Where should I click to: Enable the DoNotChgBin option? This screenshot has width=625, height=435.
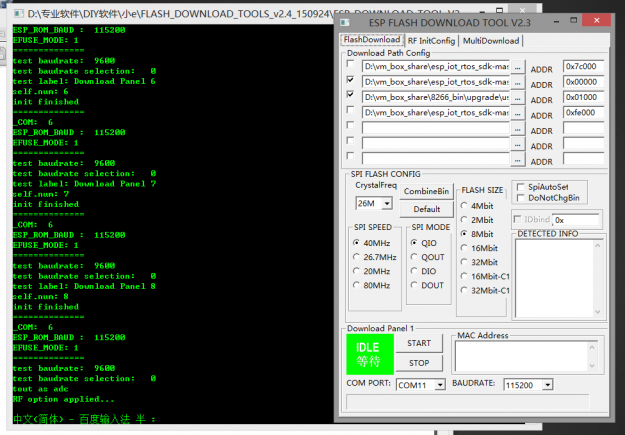pos(520,198)
